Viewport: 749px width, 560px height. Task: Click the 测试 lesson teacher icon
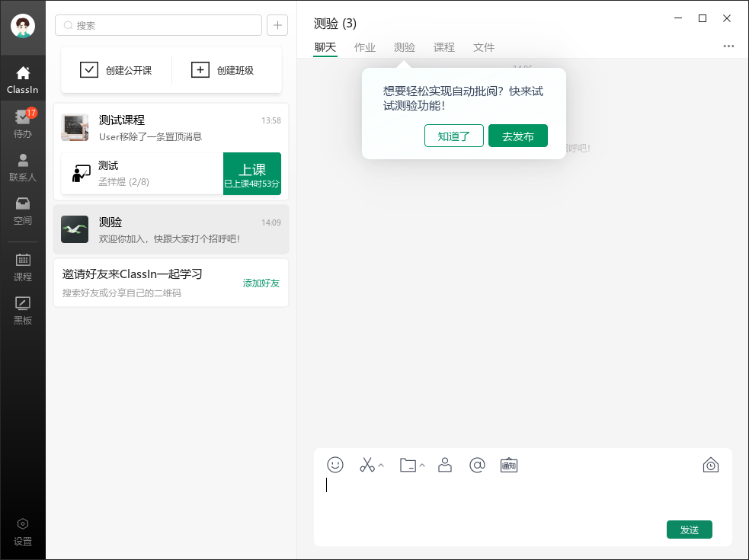point(82,174)
